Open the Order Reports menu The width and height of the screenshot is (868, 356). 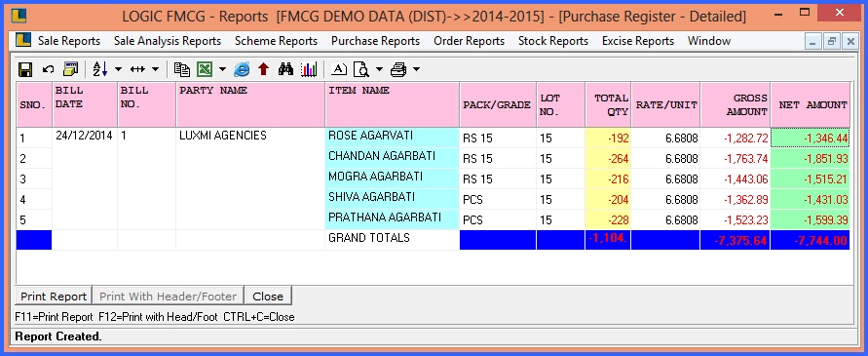pyautogui.click(x=469, y=41)
